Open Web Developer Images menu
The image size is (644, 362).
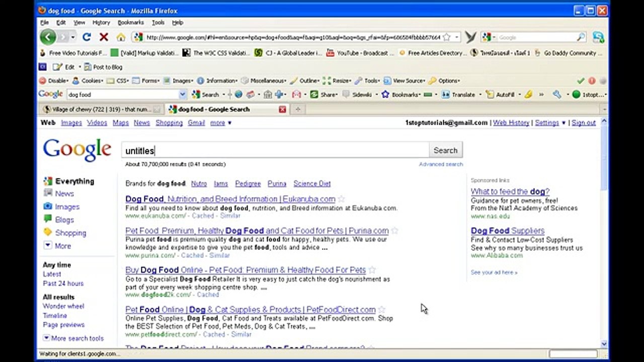(x=179, y=80)
